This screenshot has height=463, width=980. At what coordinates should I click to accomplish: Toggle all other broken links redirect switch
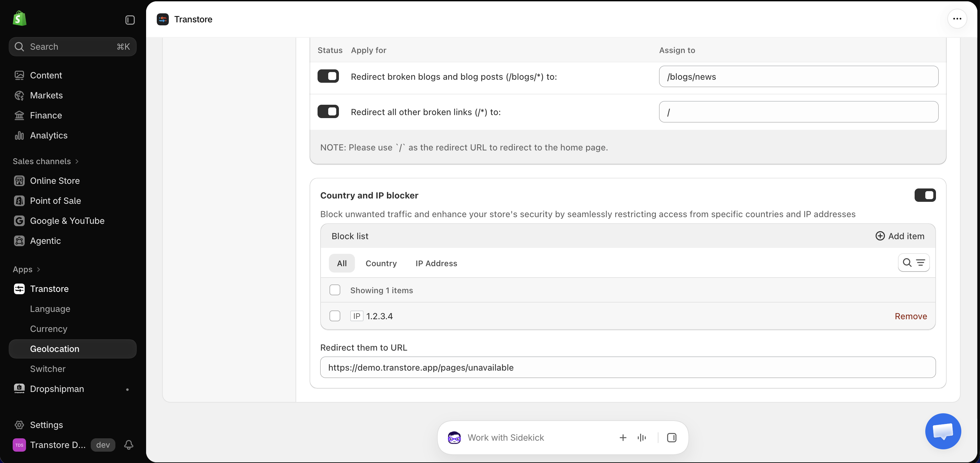(x=328, y=111)
